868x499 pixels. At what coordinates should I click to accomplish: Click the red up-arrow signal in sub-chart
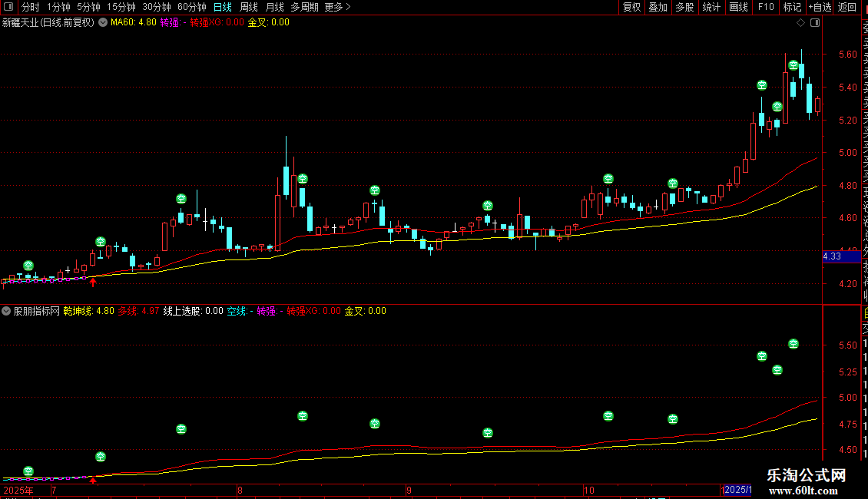93,480
